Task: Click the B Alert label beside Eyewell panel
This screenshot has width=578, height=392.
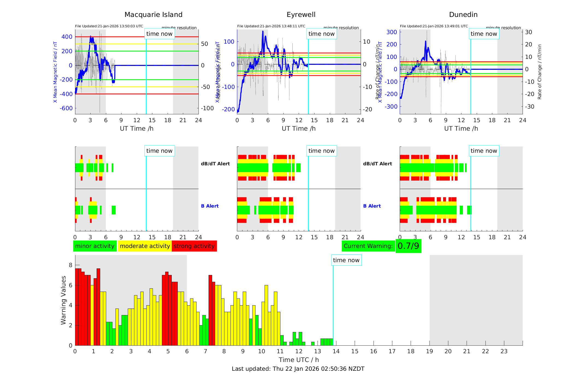Action: (372, 206)
